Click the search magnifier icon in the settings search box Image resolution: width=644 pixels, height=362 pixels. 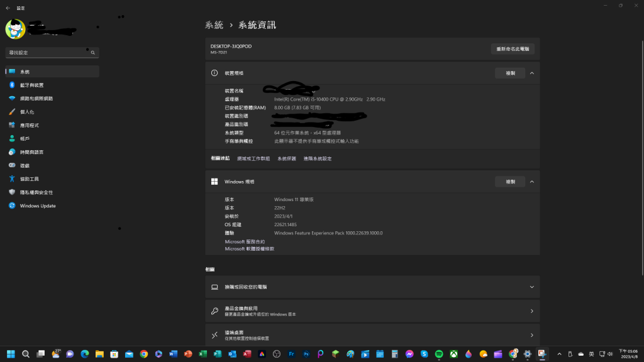[x=93, y=53]
